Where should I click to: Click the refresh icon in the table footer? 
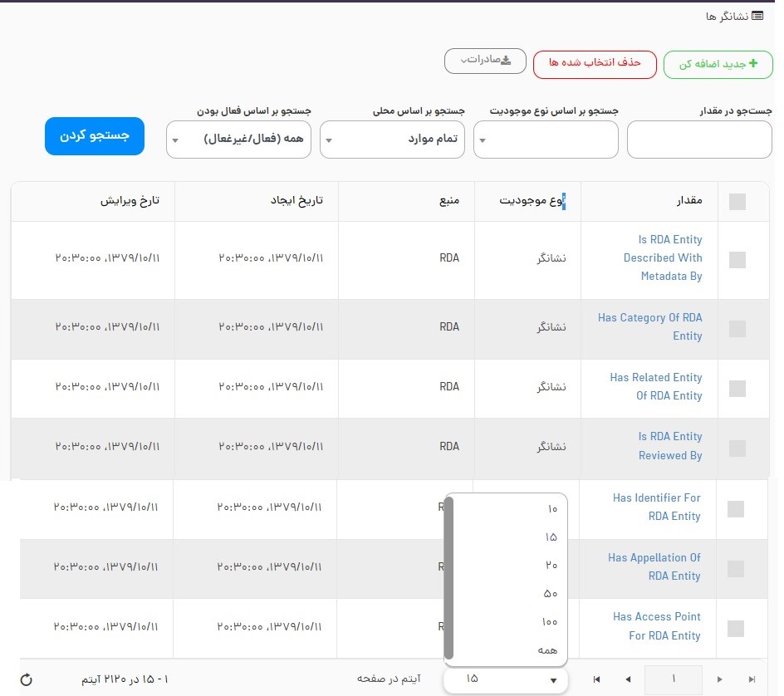tap(26, 680)
